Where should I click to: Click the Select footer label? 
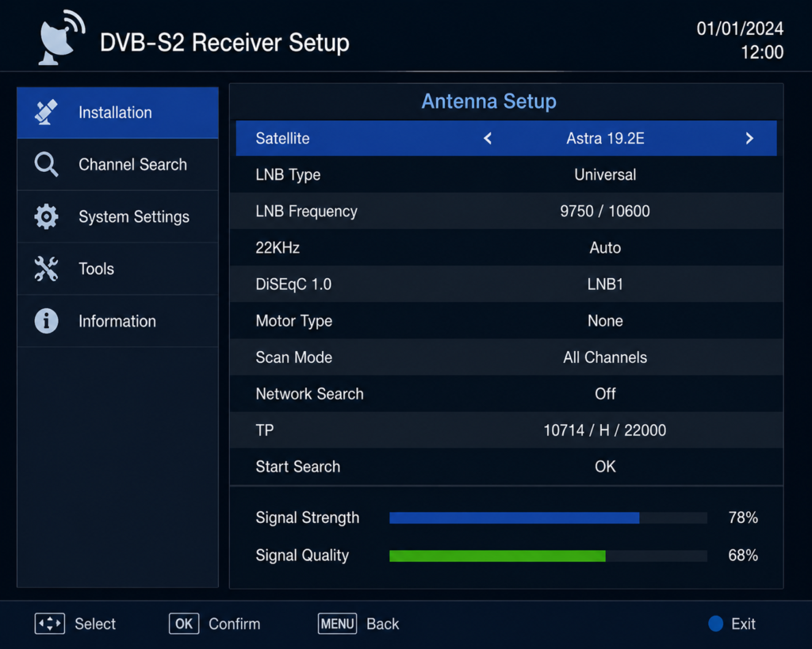pyautogui.click(x=95, y=624)
